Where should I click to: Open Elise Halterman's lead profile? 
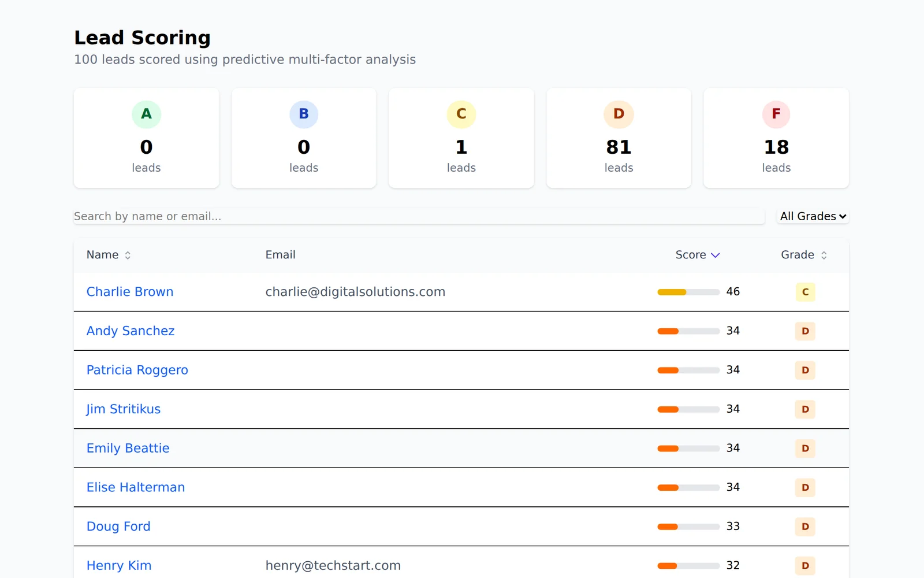pyautogui.click(x=136, y=487)
